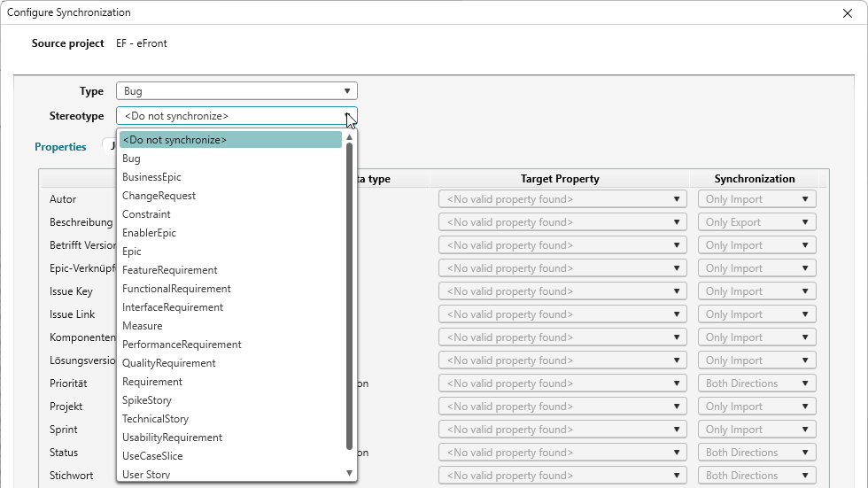Click the source project value EF - eFront
Image resolution: width=868 pixels, height=488 pixels.
click(141, 43)
